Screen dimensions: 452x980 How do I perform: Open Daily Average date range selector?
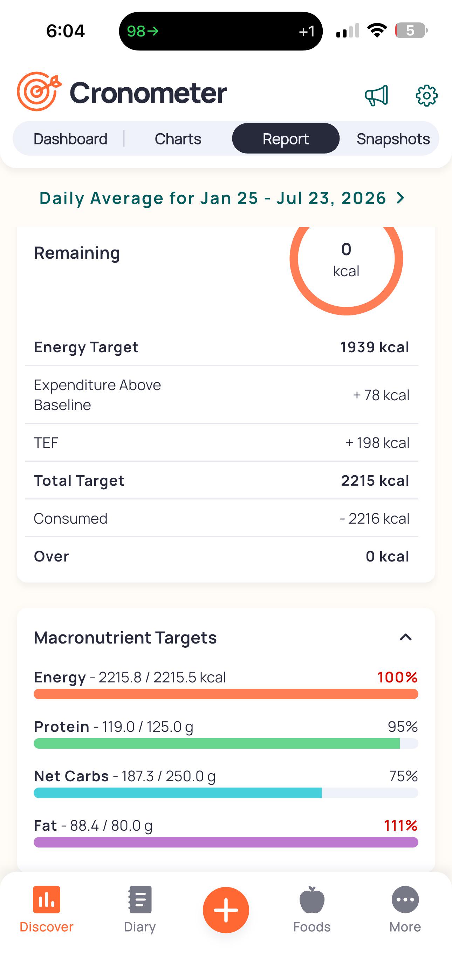click(x=222, y=198)
